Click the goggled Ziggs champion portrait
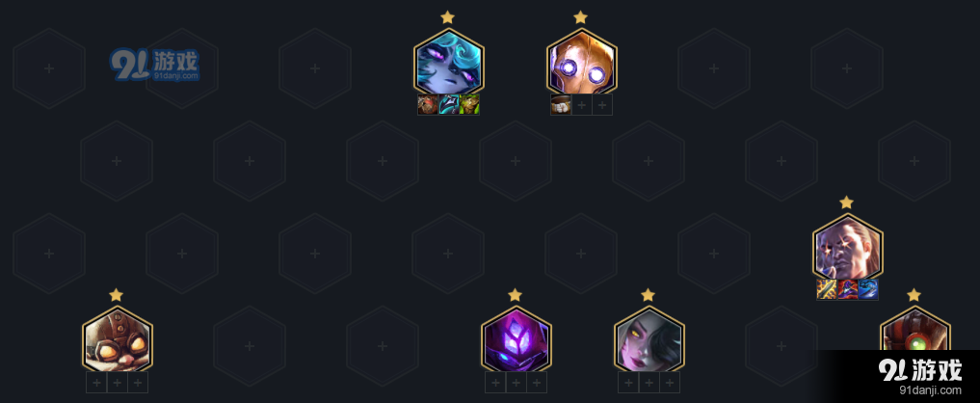The image size is (980, 403). (117, 340)
